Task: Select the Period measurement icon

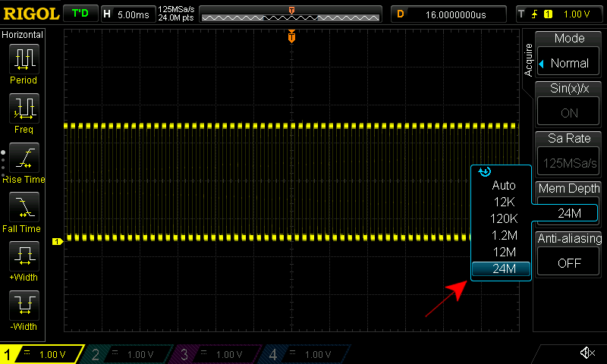Action: click(x=24, y=59)
